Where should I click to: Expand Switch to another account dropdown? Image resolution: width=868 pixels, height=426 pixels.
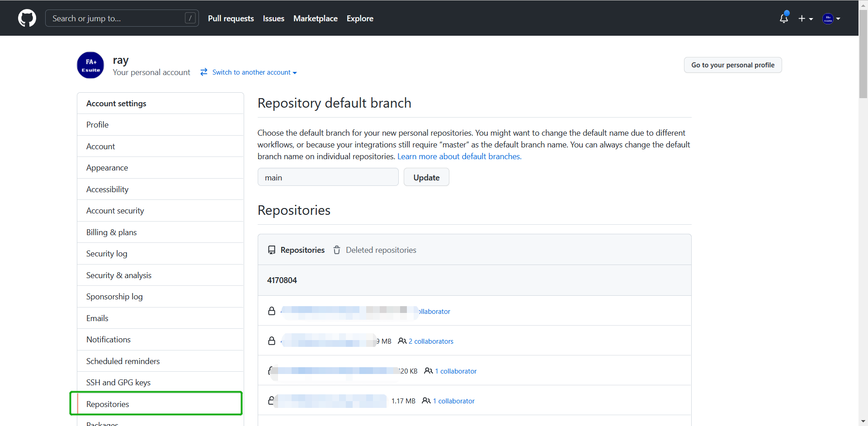pos(255,72)
